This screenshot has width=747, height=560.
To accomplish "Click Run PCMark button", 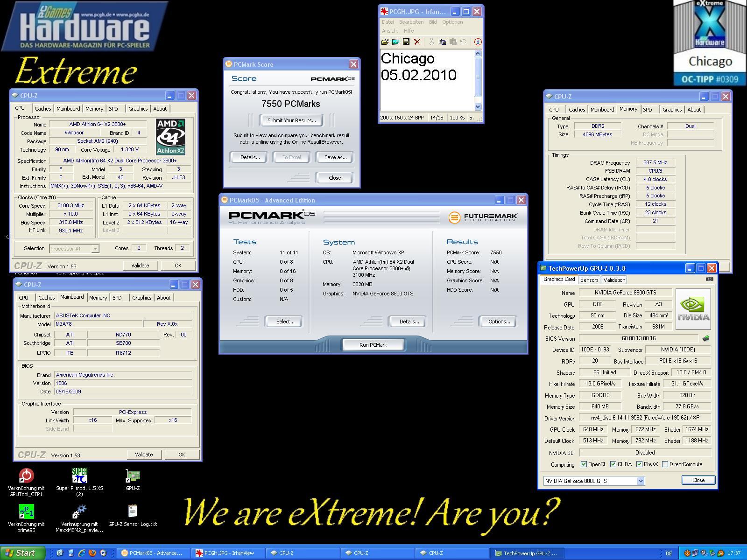I will 373,345.
